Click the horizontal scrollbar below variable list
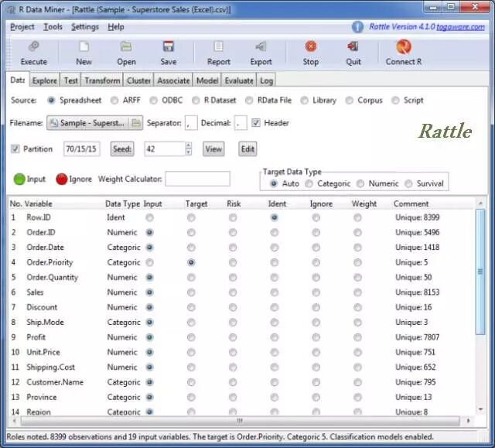This screenshot has height=448, width=495. (x=240, y=421)
